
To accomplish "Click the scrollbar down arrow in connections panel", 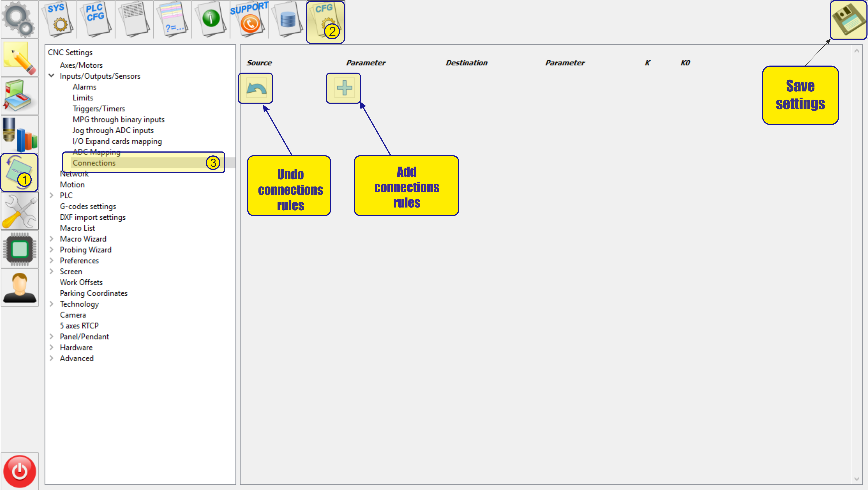I will (856, 479).
